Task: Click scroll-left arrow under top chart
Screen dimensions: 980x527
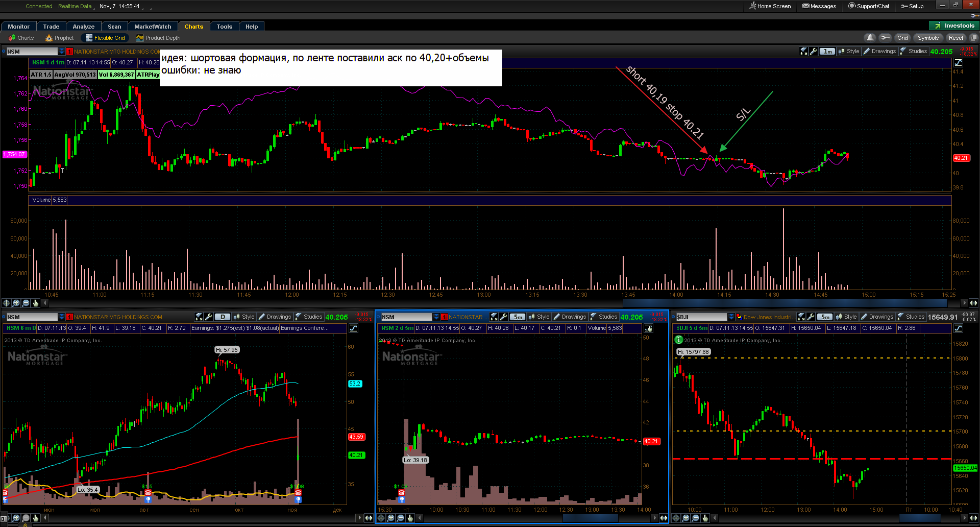Action: click(45, 303)
